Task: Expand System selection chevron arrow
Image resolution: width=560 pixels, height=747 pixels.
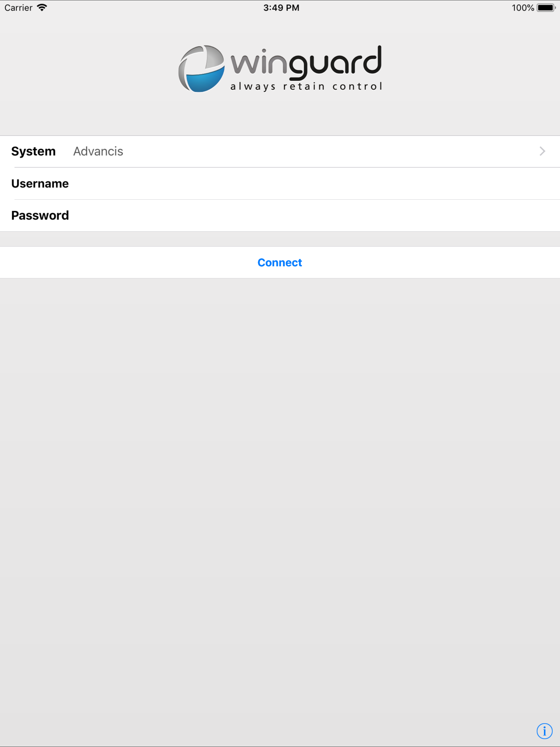Action: pos(542,151)
